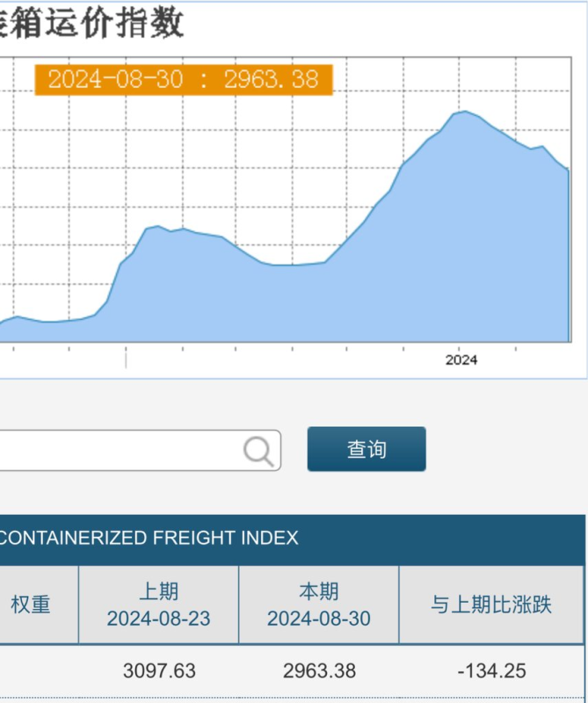This screenshot has height=703, width=588.
Task: Click the 3097.63 previous period value
Action: coord(159,671)
